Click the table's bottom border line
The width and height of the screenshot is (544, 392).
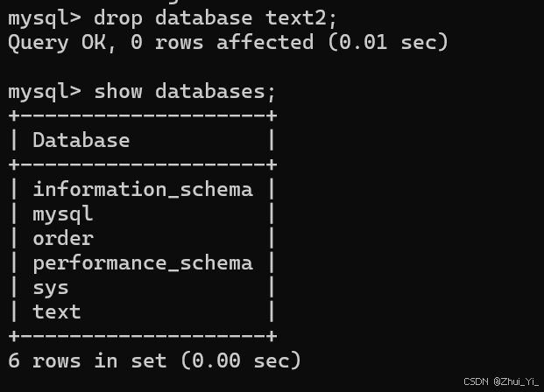pyautogui.click(x=143, y=336)
